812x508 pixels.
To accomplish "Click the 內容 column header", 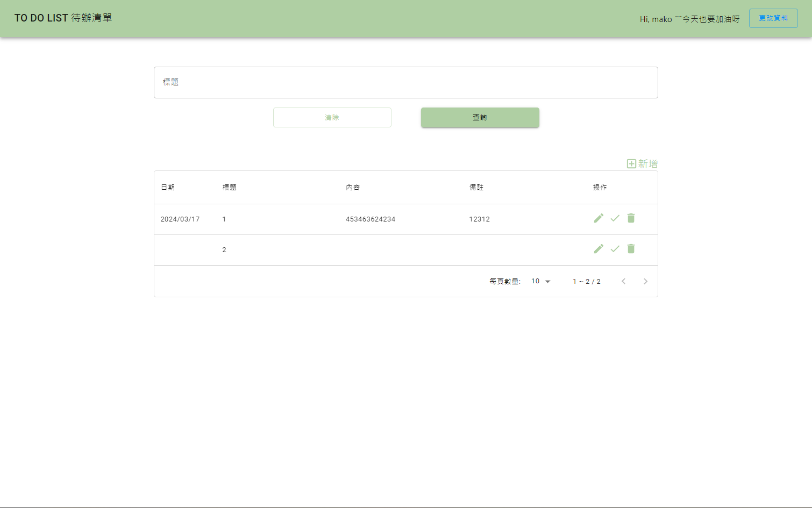I will [x=353, y=188].
